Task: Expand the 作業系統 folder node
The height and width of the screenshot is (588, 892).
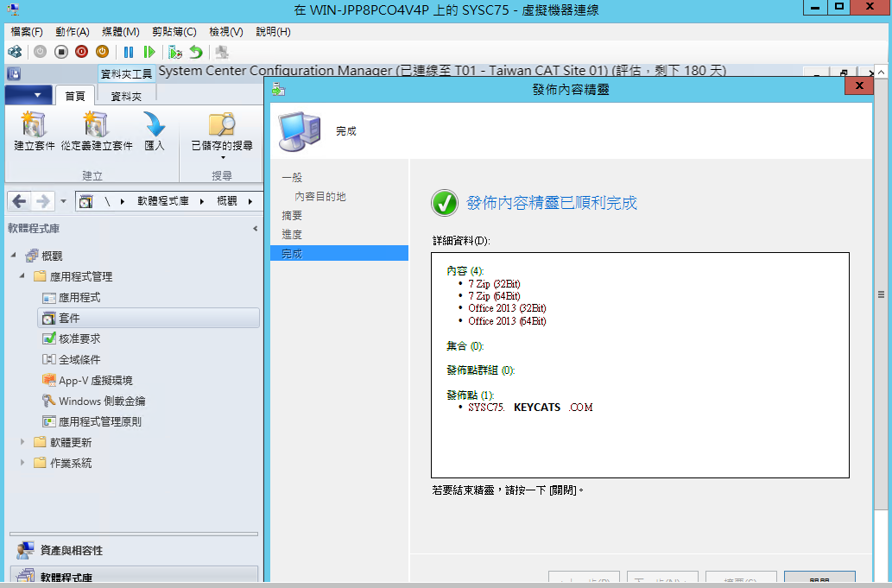Action: pos(22,462)
